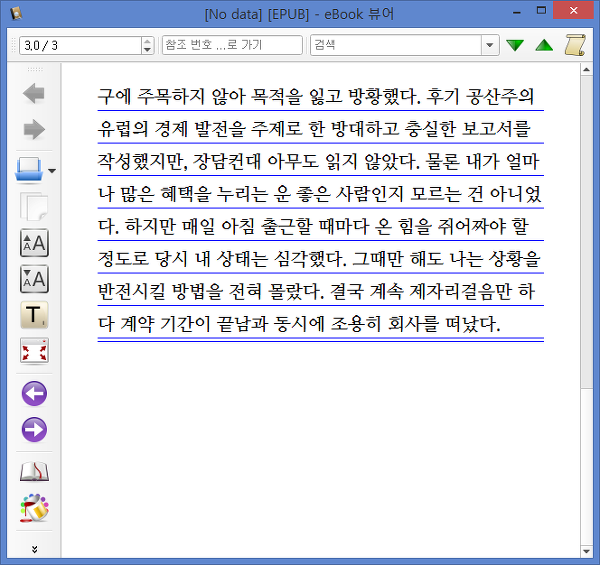Click the 검색 search box
Image resolution: width=600 pixels, height=565 pixels.
tap(396, 45)
